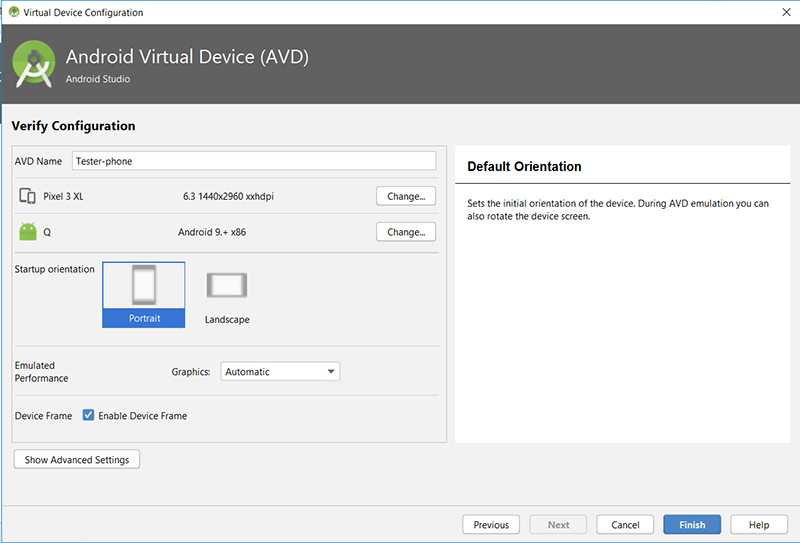This screenshot has height=543, width=800.
Task: Change the Pixel 3 XL hardware device
Action: tap(406, 196)
